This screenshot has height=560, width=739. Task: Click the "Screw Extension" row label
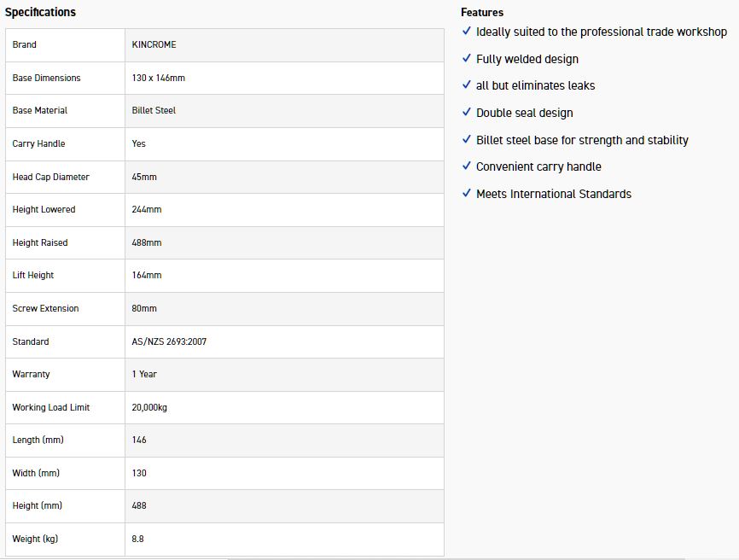pyautogui.click(x=45, y=308)
